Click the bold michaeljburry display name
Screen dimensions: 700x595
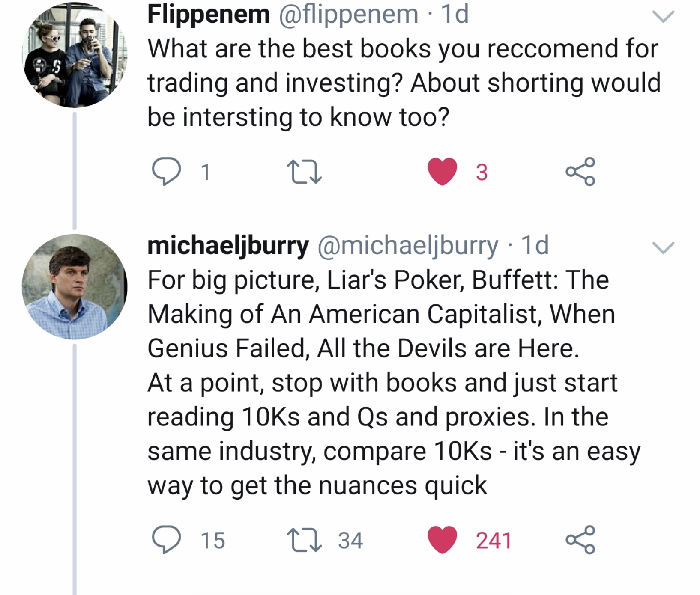click(x=228, y=246)
